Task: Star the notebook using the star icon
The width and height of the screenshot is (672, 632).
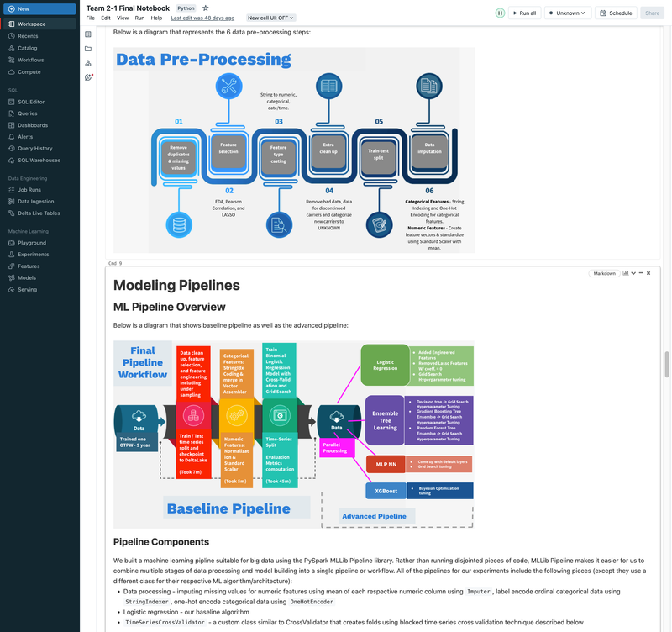Action: pyautogui.click(x=204, y=7)
